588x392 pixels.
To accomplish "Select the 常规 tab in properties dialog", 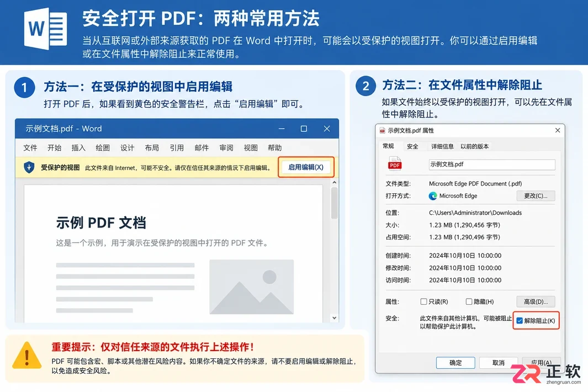I will pyautogui.click(x=388, y=146).
